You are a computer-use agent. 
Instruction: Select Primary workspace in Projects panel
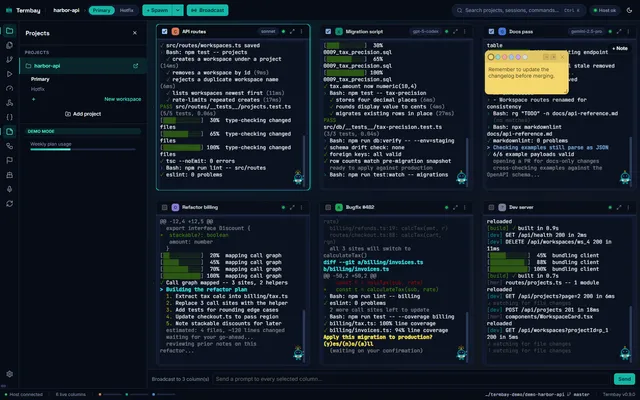point(40,79)
